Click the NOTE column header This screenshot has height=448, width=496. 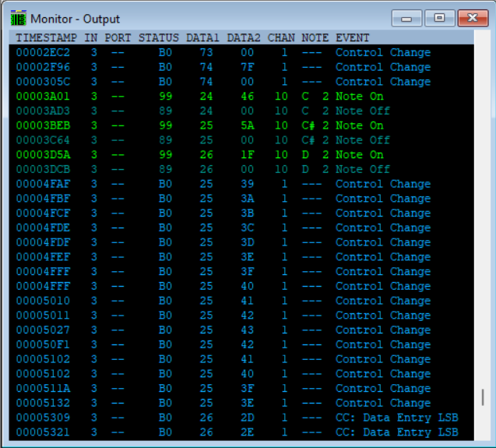315,37
